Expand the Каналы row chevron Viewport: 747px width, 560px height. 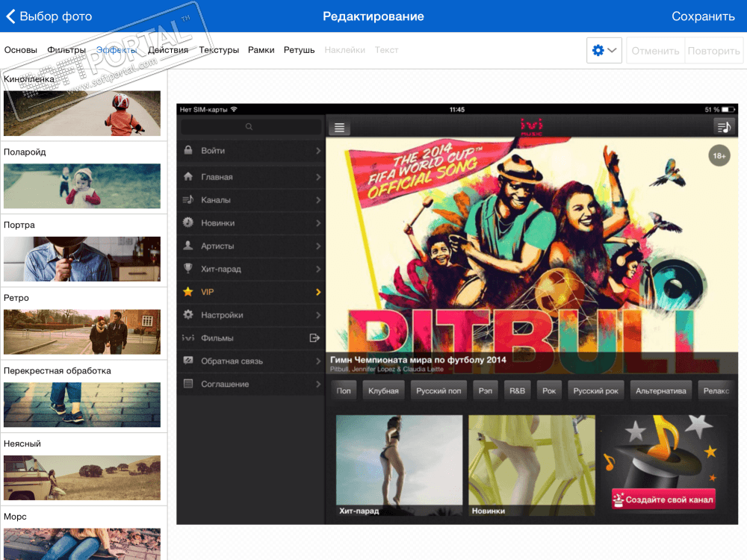click(318, 200)
